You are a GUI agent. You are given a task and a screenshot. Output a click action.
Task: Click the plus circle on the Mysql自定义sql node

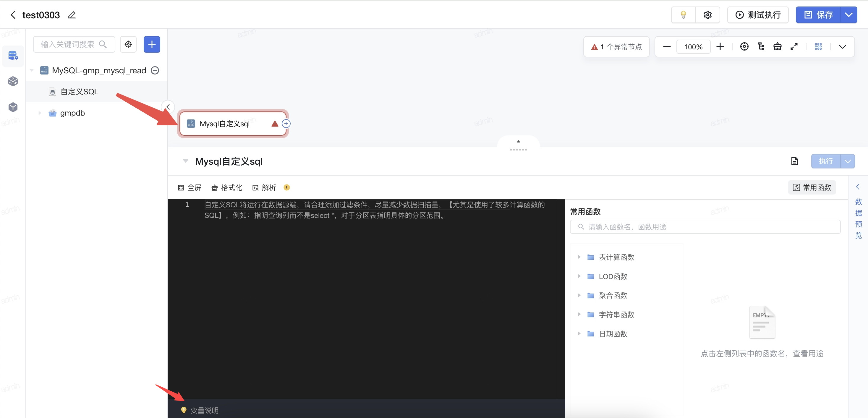(286, 124)
